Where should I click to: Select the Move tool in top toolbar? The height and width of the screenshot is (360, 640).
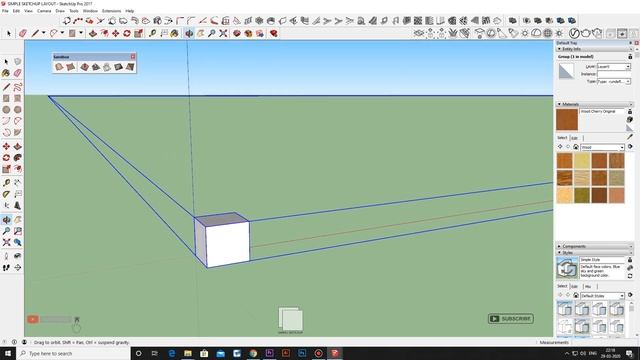(x=116, y=33)
